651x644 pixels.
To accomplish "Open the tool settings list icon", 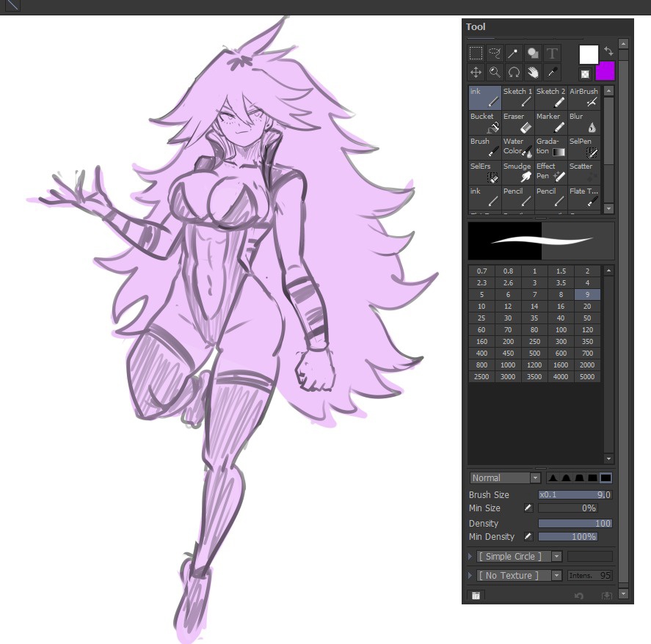I will [x=476, y=596].
